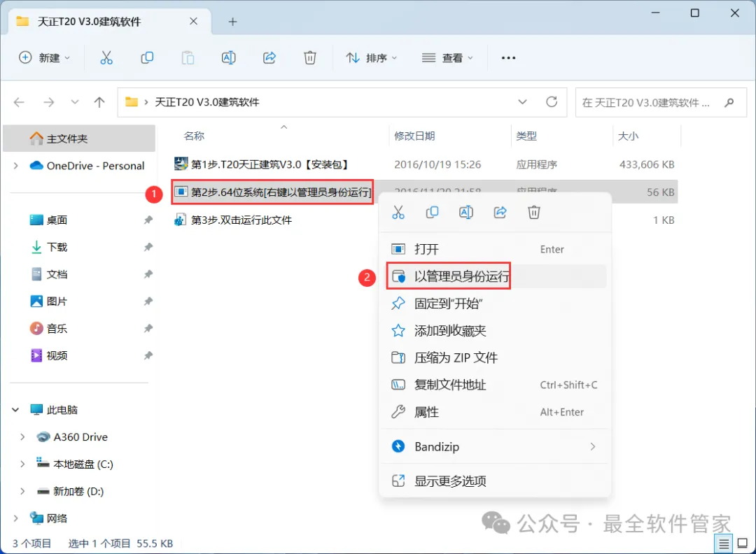Image resolution: width=756 pixels, height=554 pixels.
Task: Refresh the current folder view
Action: click(552, 102)
